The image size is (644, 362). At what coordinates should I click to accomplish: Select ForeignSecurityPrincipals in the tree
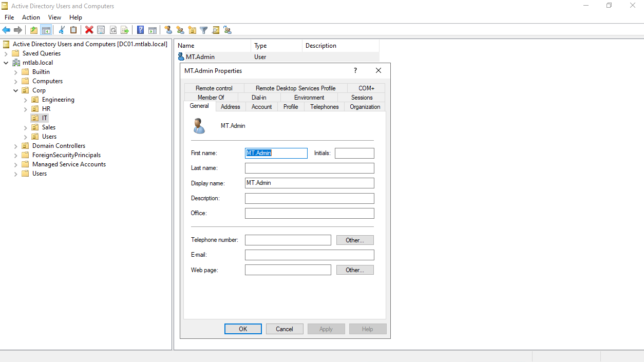click(x=66, y=155)
